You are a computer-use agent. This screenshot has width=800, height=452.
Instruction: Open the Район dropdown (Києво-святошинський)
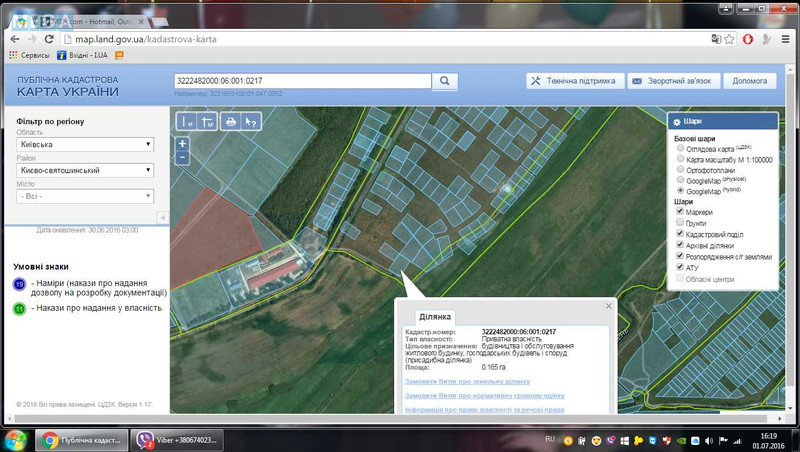pos(85,170)
